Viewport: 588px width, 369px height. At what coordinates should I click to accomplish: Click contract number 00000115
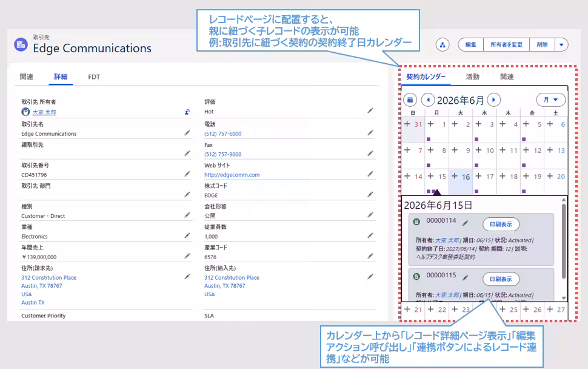[x=441, y=275]
